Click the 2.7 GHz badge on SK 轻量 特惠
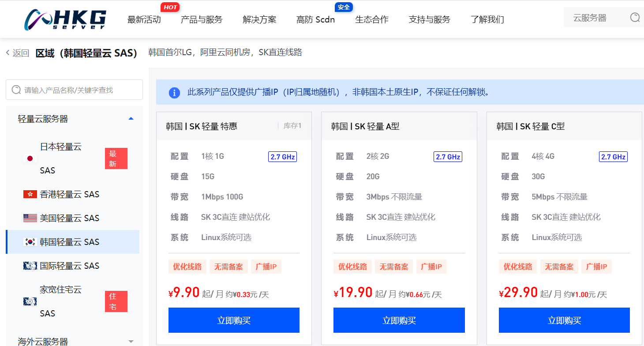 (x=282, y=157)
